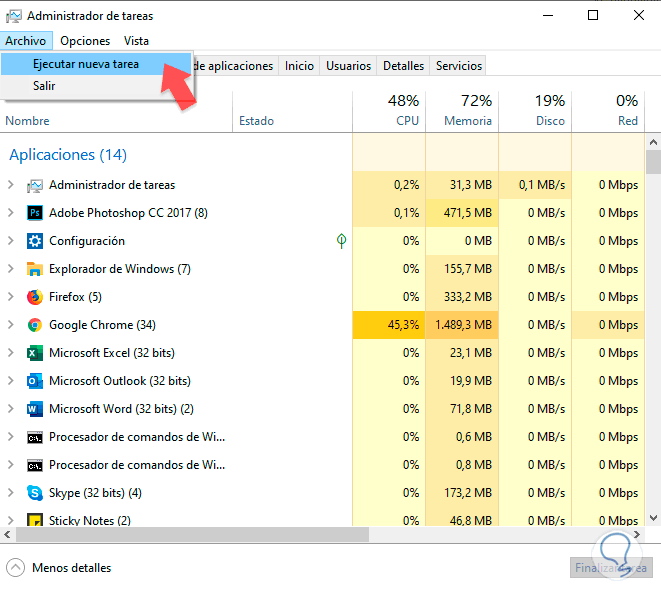This screenshot has height=590, width=661.
Task: Click the green leaf suspended-status icon
Action: pos(341,241)
